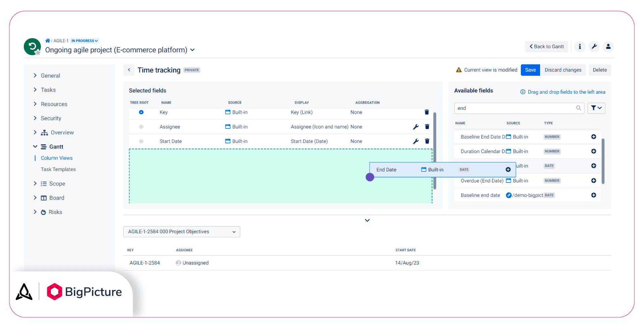The width and height of the screenshot is (644, 328).
Task: Click the search magnifier in available fields
Action: pos(578,108)
